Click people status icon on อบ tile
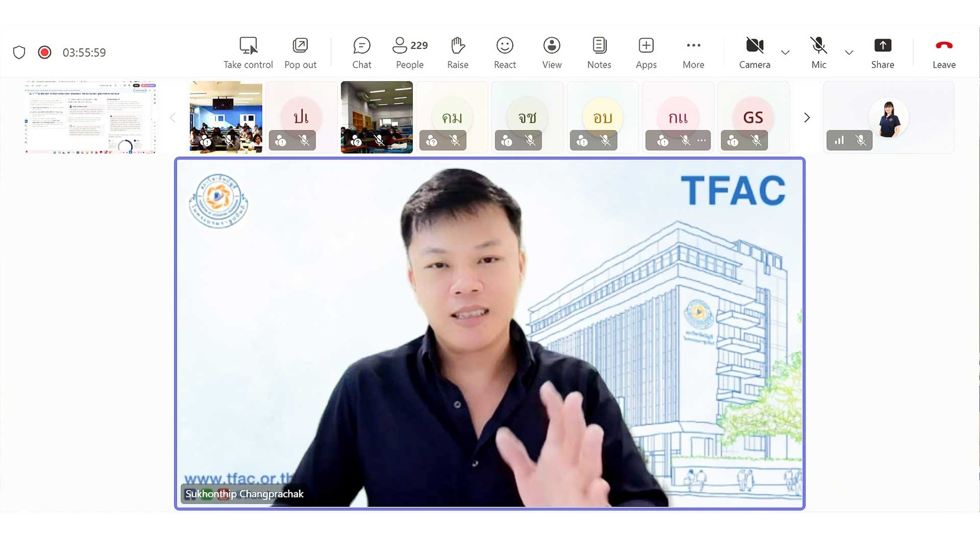The image size is (980, 551). coord(582,141)
